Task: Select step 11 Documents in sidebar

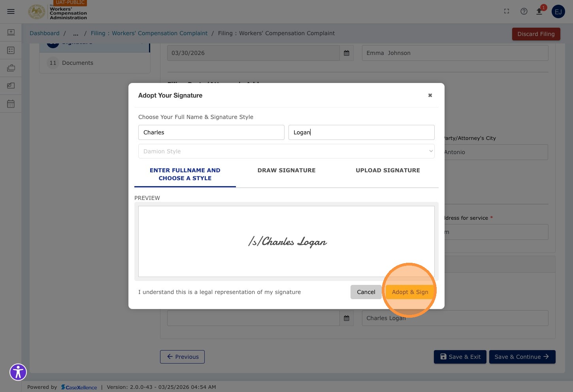Action: [x=95, y=63]
